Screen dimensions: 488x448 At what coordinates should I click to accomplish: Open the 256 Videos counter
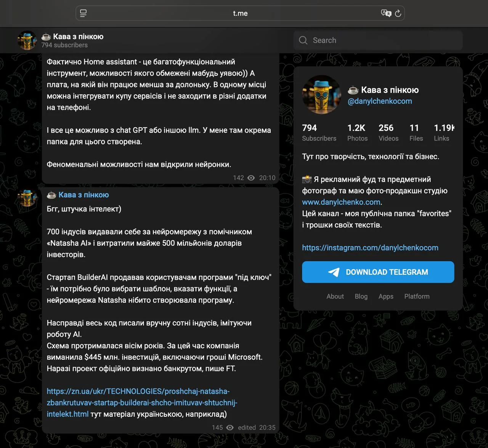388,133
